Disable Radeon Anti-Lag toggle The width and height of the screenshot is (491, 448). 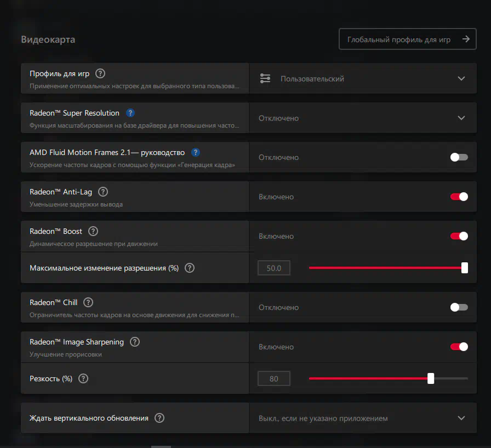pyautogui.click(x=459, y=197)
